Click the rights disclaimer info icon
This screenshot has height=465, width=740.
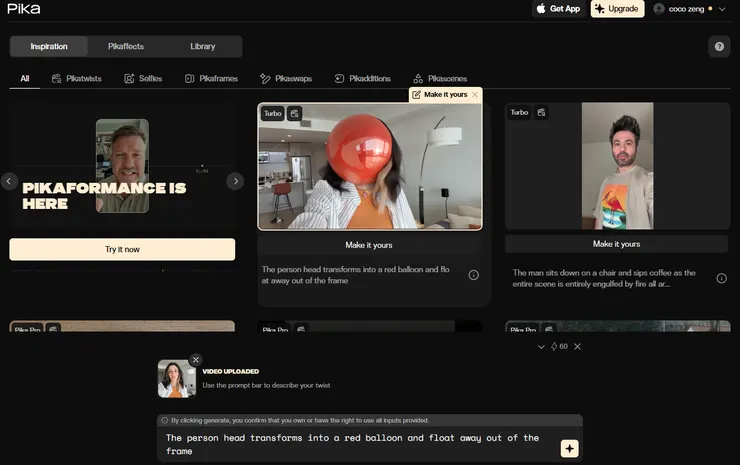(165, 420)
